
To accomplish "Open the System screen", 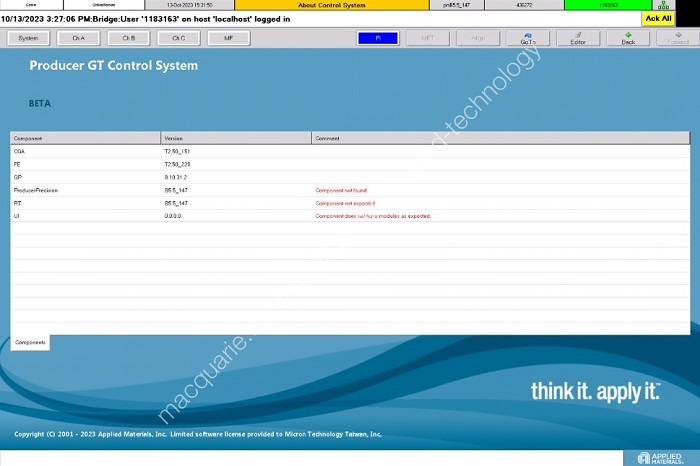I will point(28,38).
